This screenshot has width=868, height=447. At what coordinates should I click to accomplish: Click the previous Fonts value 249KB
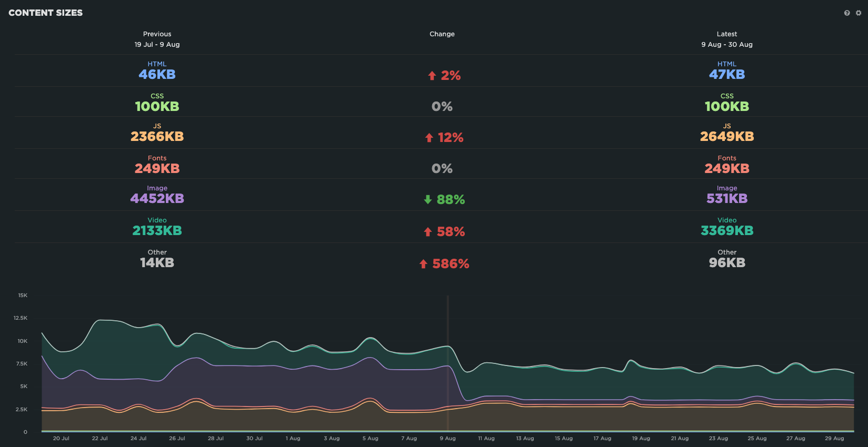157,169
